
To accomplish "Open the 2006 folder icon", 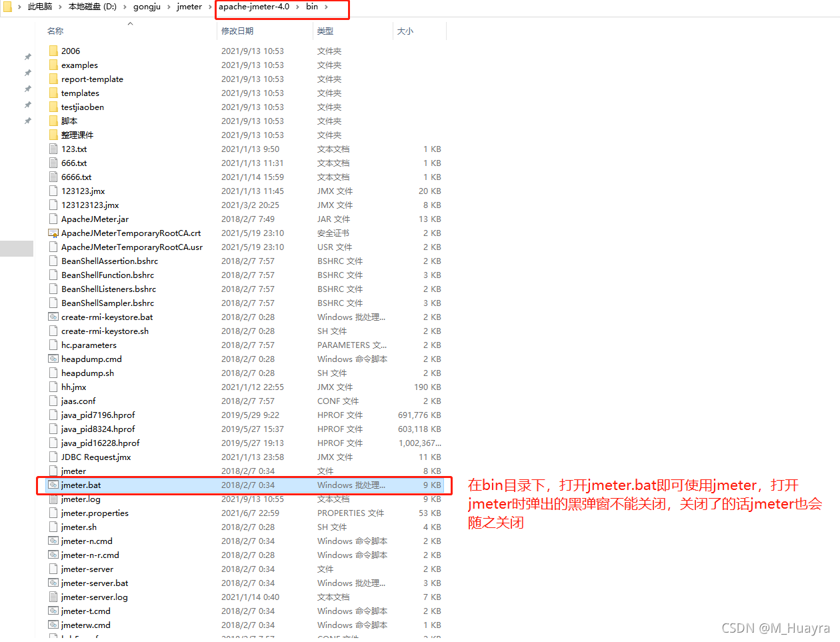I will (53, 51).
